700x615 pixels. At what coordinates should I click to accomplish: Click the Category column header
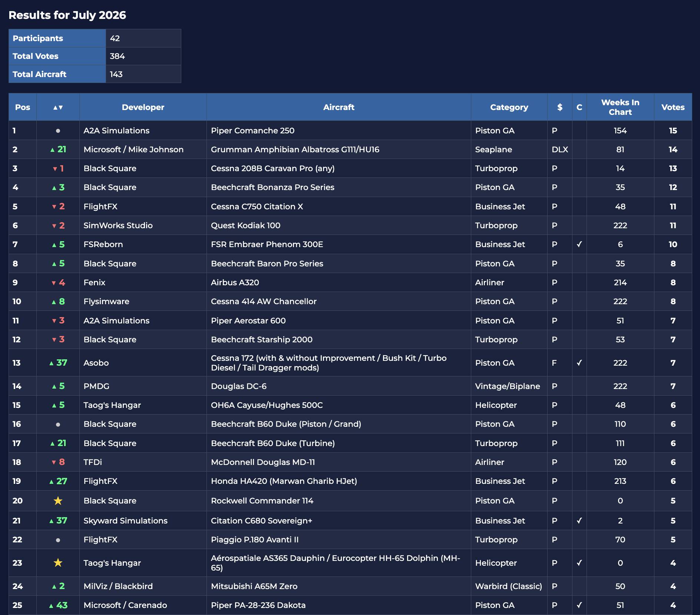[x=509, y=107]
